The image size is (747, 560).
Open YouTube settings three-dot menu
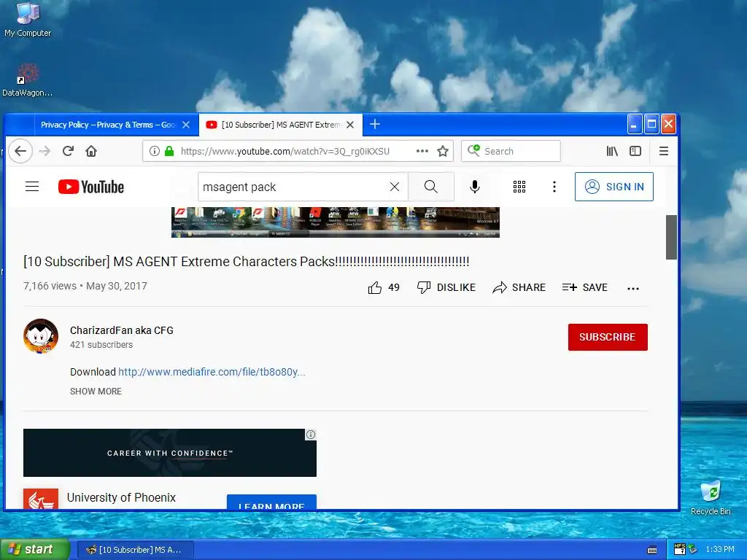point(554,187)
